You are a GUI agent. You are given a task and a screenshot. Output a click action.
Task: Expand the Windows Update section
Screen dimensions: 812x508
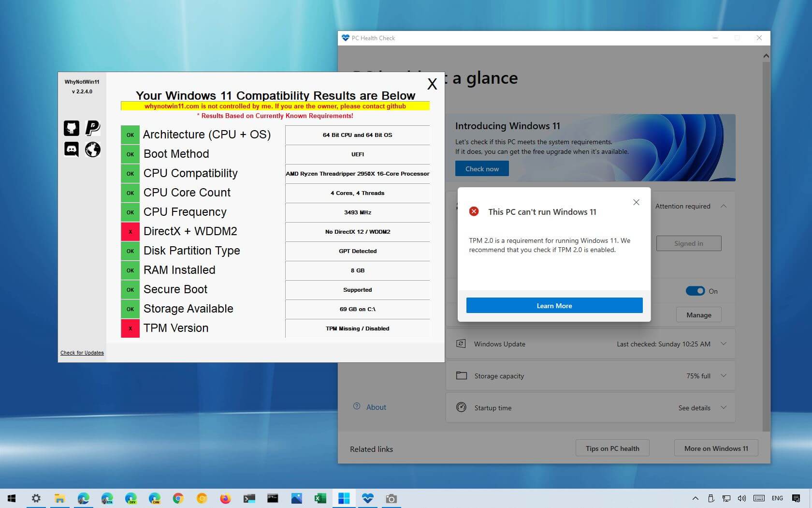[724, 344]
